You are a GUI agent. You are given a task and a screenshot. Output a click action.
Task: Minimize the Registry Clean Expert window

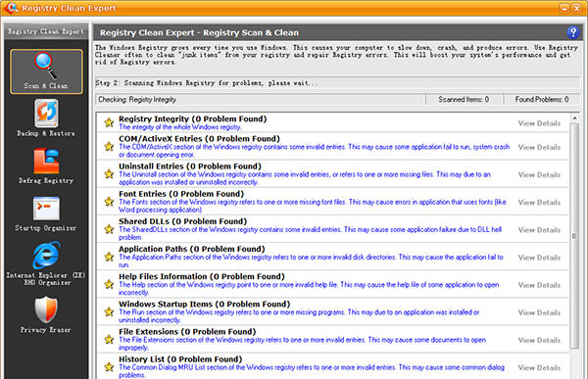(564, 8)
